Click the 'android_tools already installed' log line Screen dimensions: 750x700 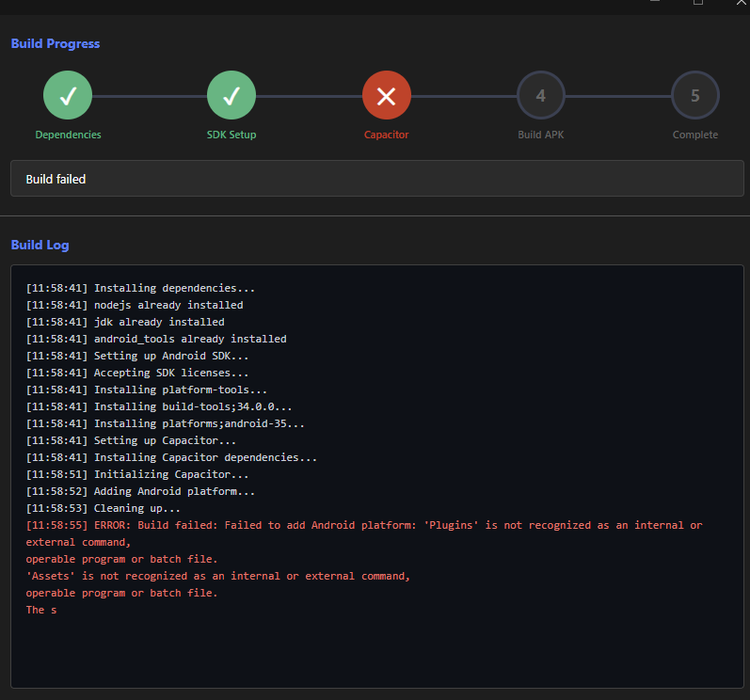[x=156, y=339]
